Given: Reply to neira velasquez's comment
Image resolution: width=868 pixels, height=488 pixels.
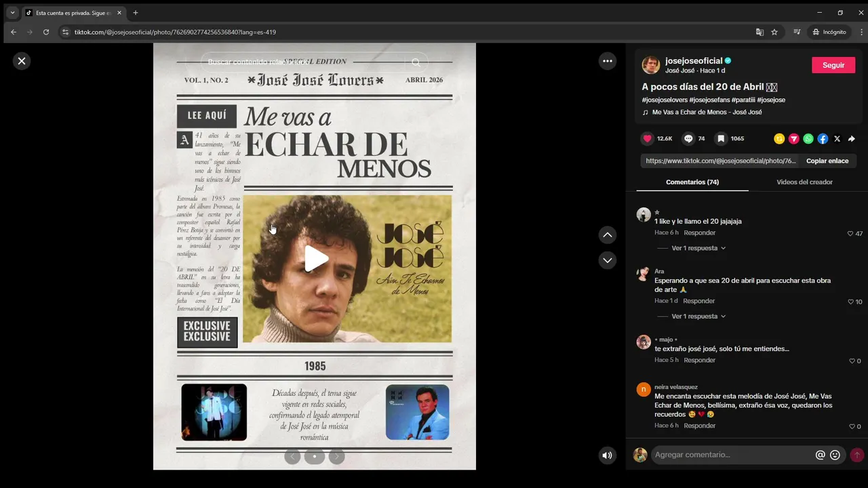Looking at the screenshot, I should click(x=700, y=426).
